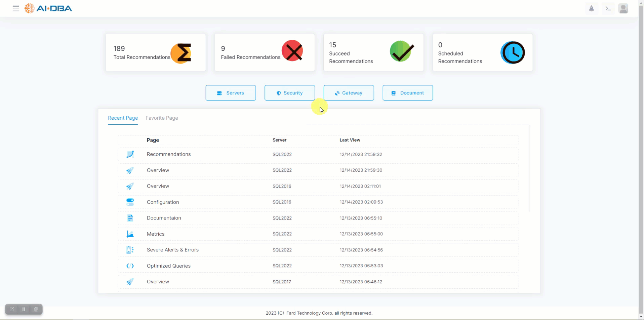Click the notifications bell icon
The width and height of the screenshot is (644, 320).
point(591,8)
